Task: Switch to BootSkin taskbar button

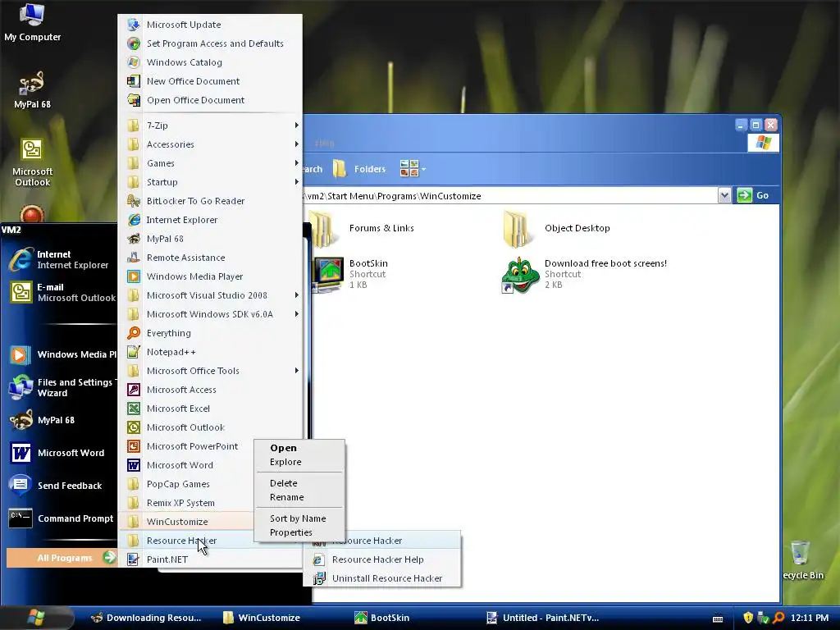Action: pos(382,618)
